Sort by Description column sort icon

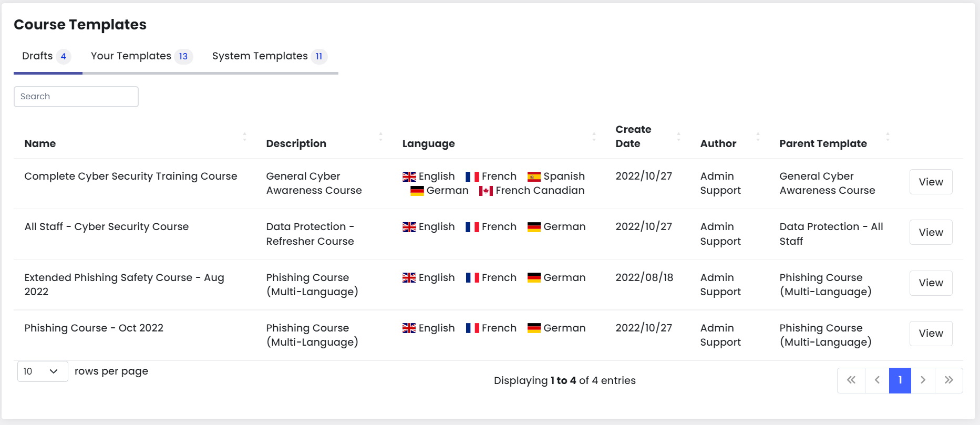(x=380, y=137)
